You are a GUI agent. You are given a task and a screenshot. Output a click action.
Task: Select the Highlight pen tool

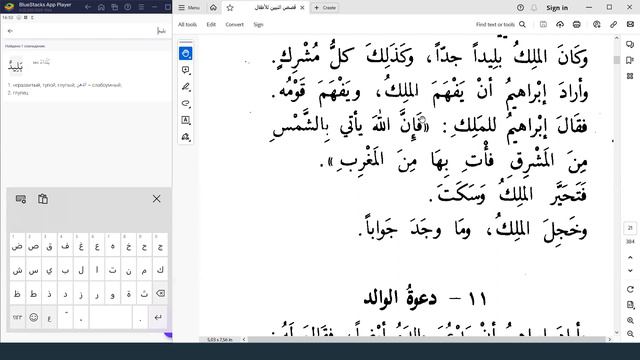(x=186, y=87)
